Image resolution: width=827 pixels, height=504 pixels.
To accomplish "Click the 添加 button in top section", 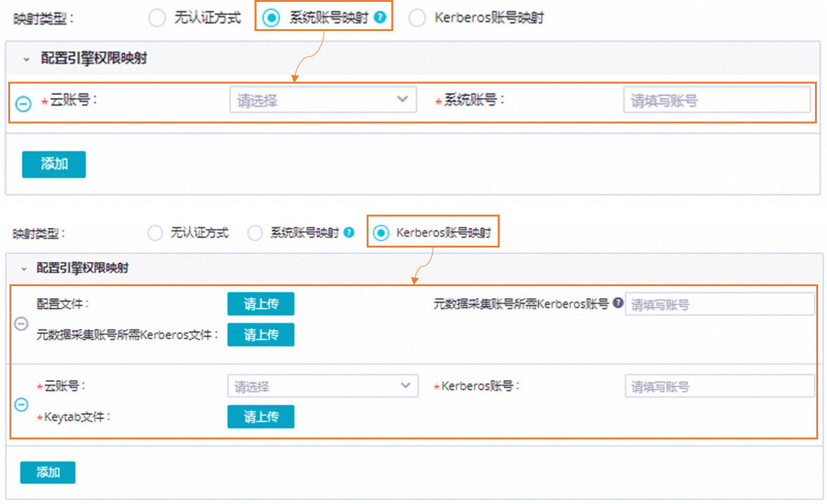I will coord(54,164).
